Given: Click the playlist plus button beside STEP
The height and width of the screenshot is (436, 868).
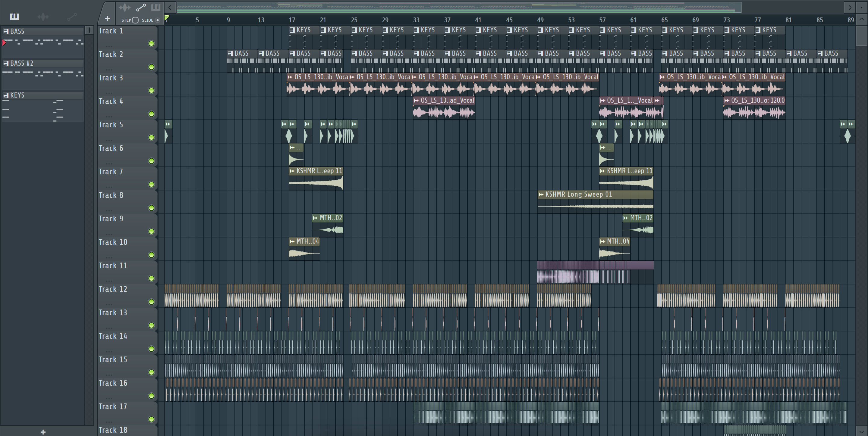Looking at the screenshot, I should coord(108,18).
